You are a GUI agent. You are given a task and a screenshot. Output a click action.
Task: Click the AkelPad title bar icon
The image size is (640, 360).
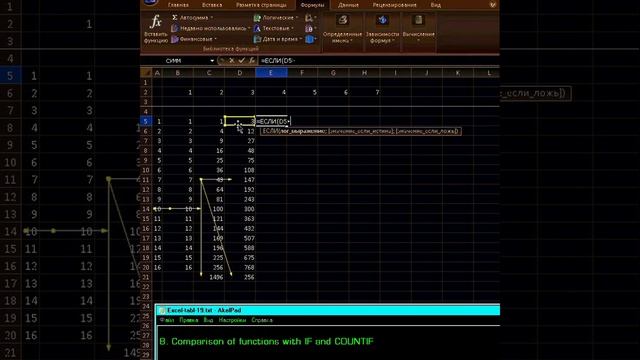click(162, 310)
